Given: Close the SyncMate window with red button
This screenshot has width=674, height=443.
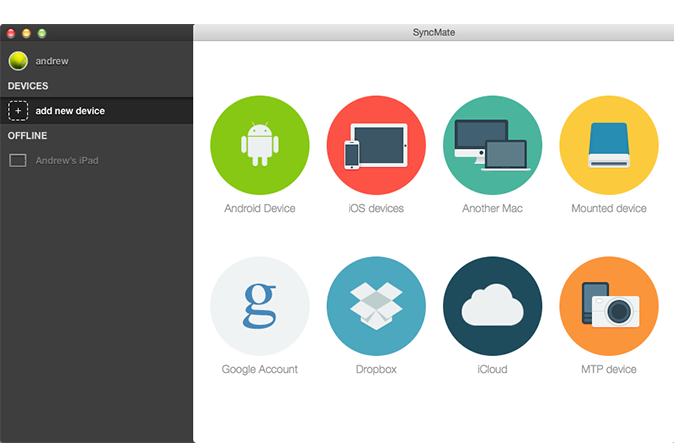Looking at the screenshot, I should pyautogui.click(x=11, y=33).
